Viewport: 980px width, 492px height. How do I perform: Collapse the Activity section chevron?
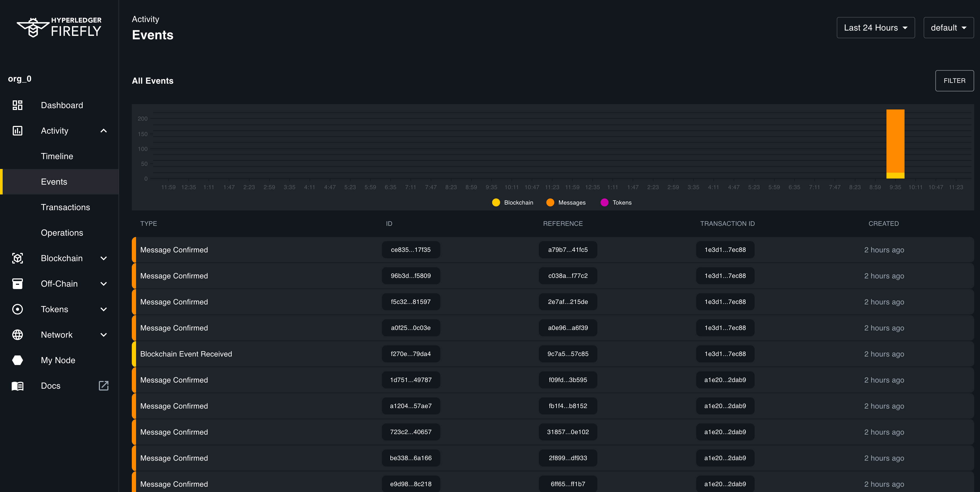103,130
